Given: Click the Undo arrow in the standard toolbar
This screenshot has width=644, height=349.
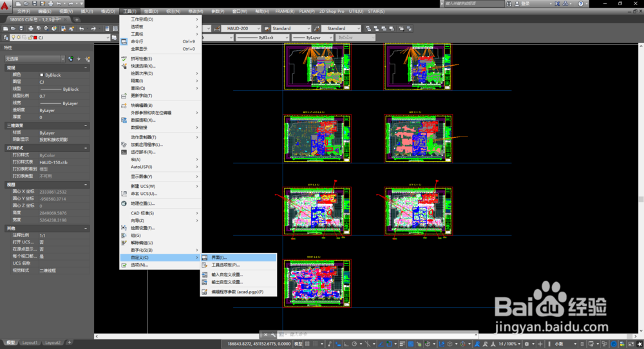Looking at the screenshot, I should [x=81, y=28].
